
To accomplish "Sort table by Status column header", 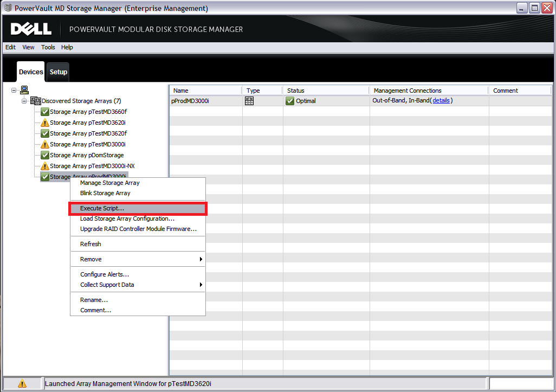I will click(x=325, y=91).
